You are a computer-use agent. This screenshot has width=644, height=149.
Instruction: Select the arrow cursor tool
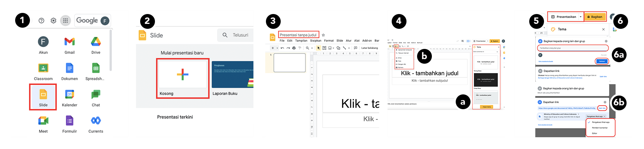coord(319,48)
